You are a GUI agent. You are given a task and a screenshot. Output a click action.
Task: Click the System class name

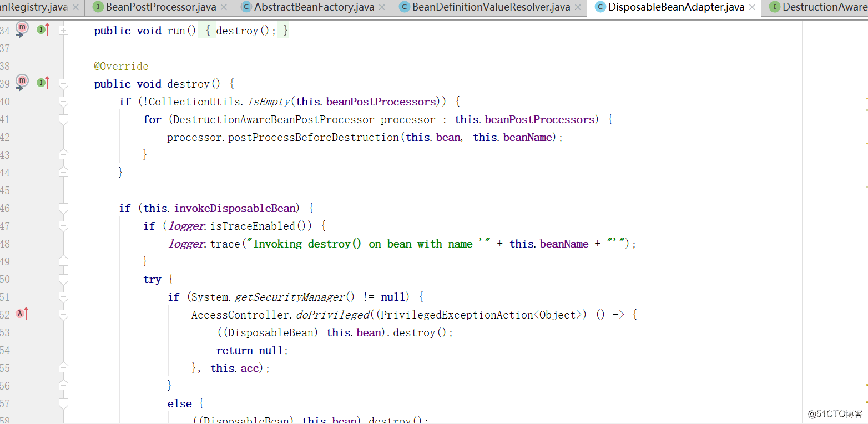coord(210,297)
